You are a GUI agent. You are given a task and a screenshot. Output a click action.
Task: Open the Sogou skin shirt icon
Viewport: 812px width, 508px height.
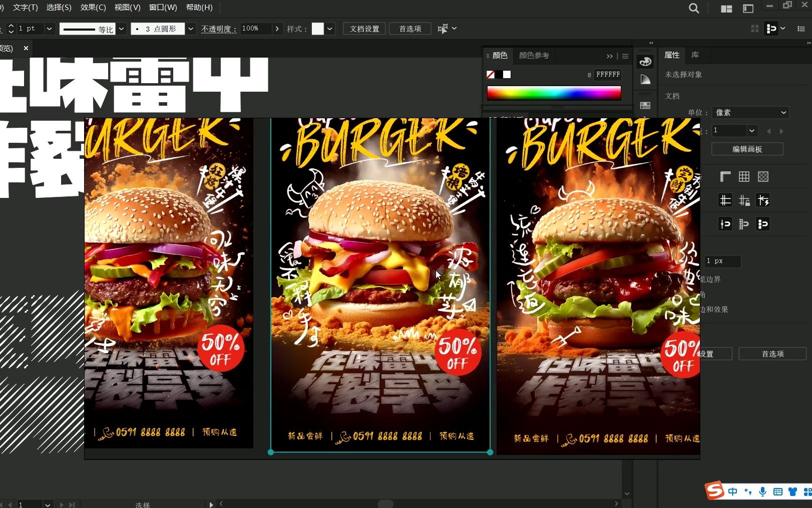(x=792, y=492)
